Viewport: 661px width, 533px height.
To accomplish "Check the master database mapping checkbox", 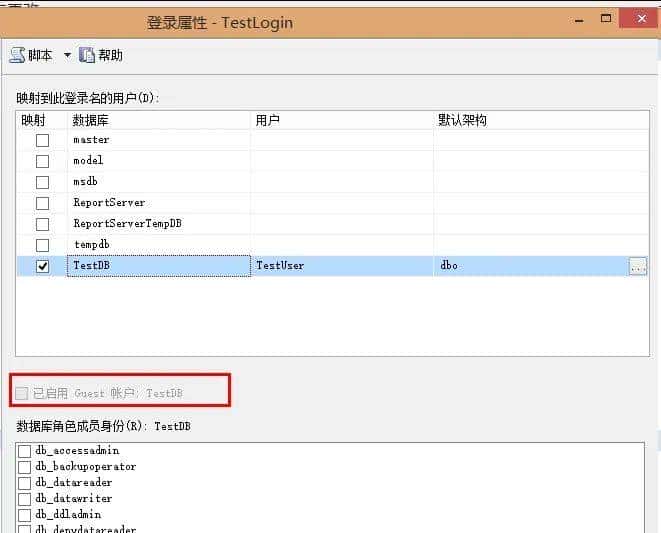I will pyautogui.click(x=43, y=140).
